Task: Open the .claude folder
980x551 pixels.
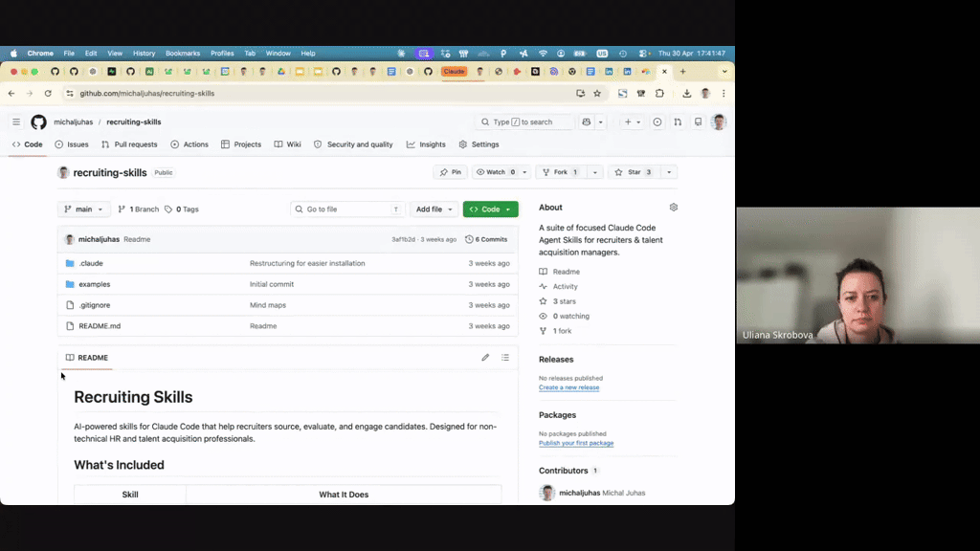Action: pos(91,264)
